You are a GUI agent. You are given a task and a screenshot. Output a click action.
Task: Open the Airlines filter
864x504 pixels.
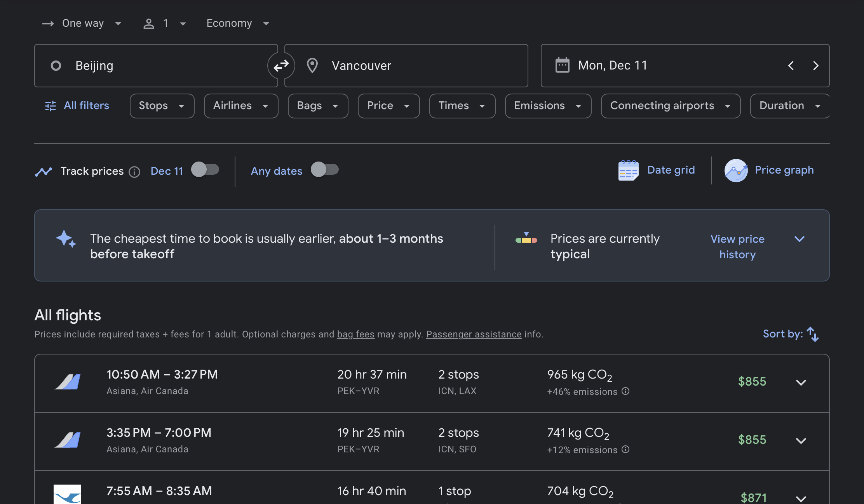241,106
